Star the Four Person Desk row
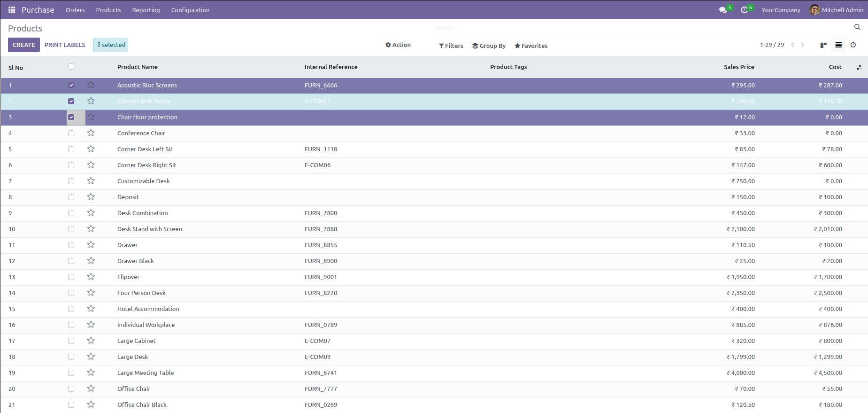The image size is (868, 413). [x=91, y=293]
